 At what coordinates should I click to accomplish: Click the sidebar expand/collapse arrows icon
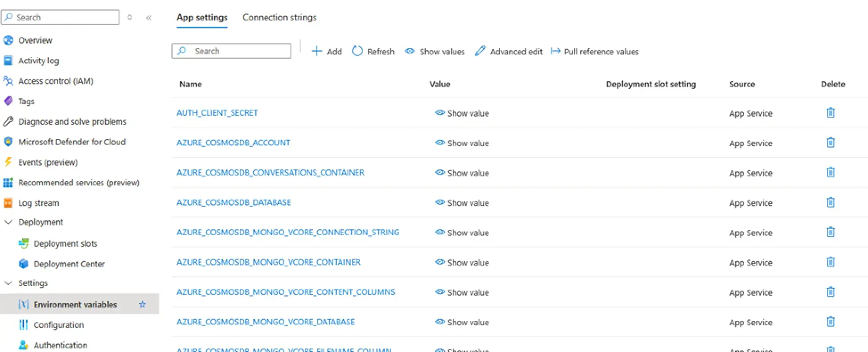(x=130, y=17)
